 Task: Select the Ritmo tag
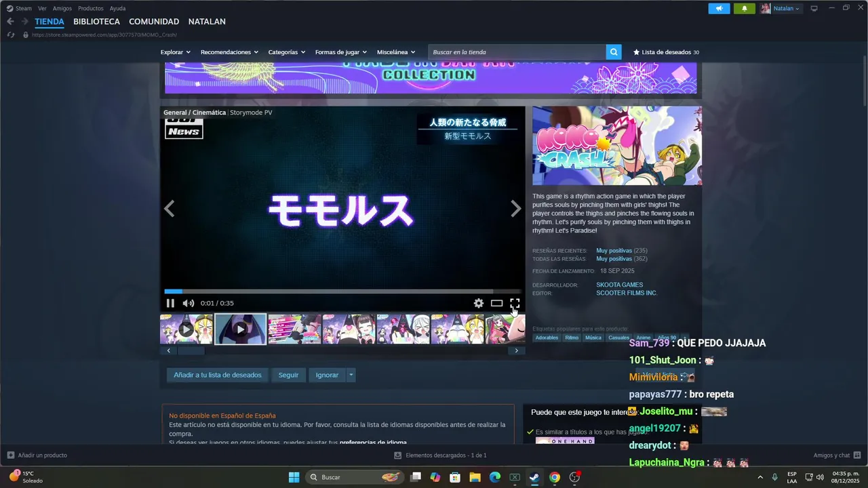point(572,338)
